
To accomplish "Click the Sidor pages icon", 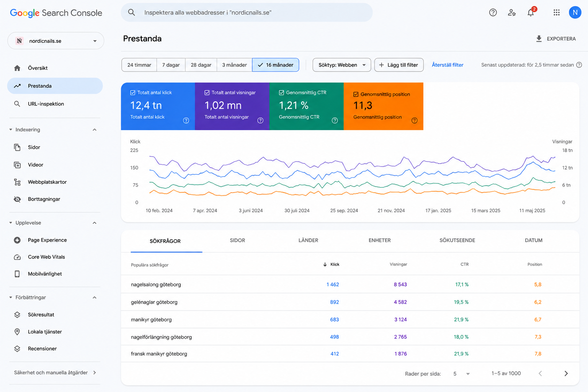I will pyautogui.click(x=17, y=147).
